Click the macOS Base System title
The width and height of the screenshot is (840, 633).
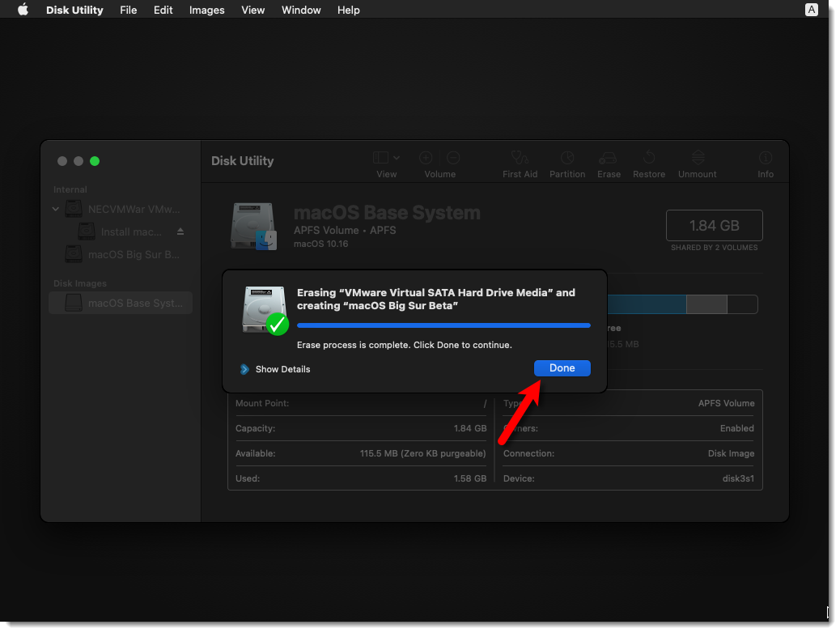[387, 213]
